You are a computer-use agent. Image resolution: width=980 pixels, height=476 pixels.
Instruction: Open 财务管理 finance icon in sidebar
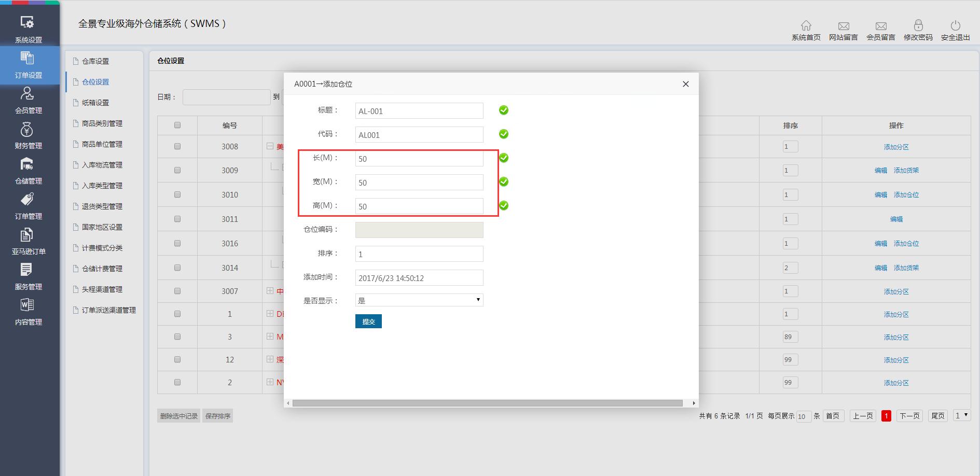[27, 130]
